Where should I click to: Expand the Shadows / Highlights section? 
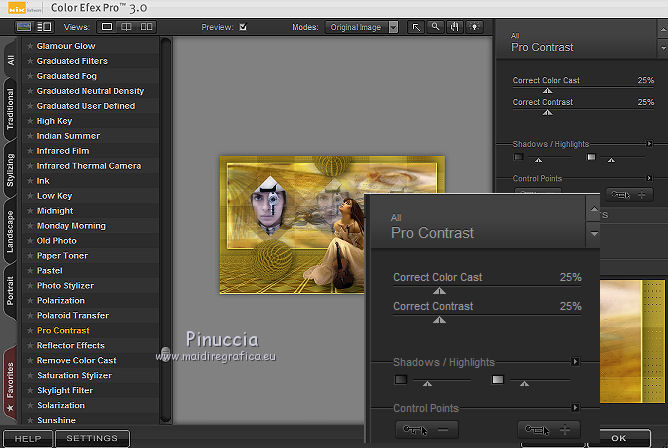[x=575, y=362]
